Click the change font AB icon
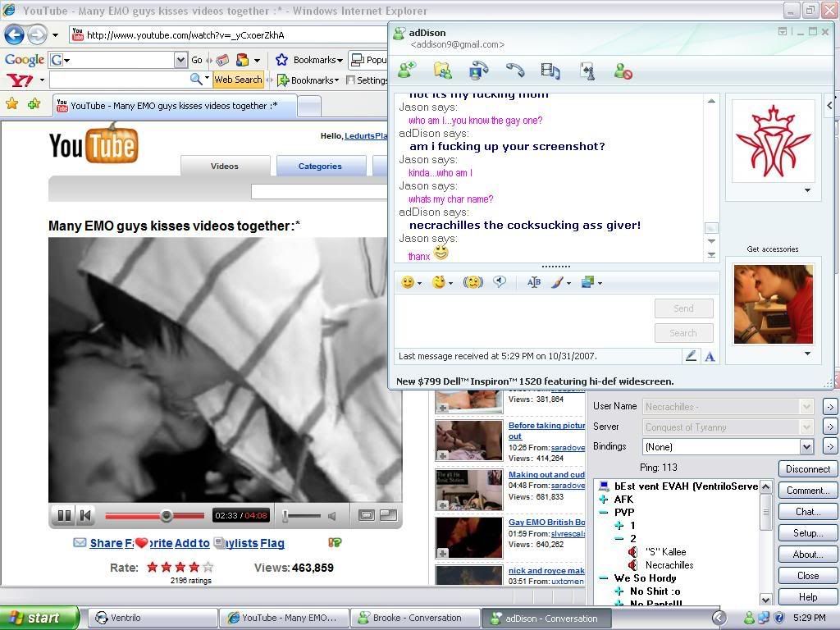840x630 pixels. [534, 282]
